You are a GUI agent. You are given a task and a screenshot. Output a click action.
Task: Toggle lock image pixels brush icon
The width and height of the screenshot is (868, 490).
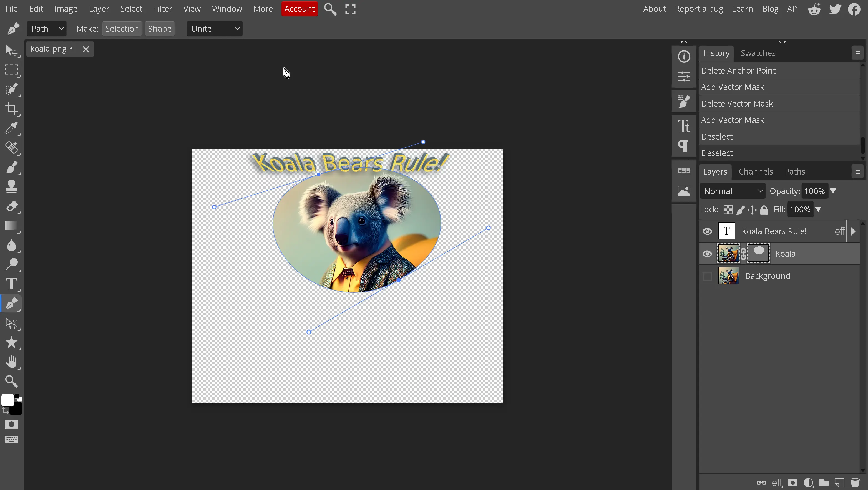740,210
